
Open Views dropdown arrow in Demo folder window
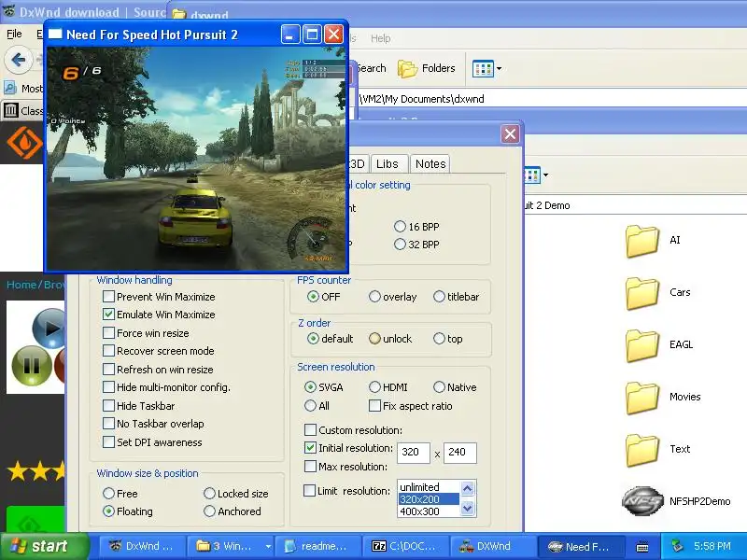click(x=545, y=175)
